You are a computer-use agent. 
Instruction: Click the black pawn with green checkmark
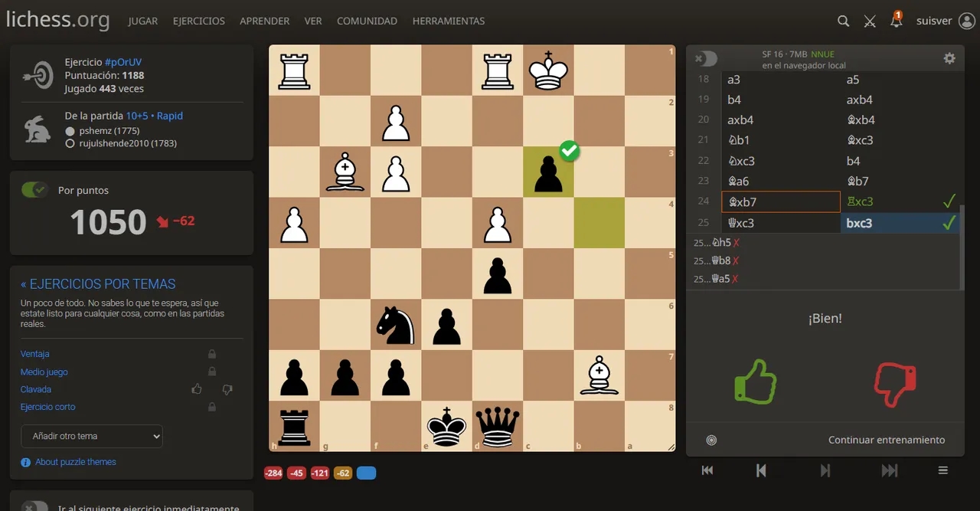click(x=548, y=172)
